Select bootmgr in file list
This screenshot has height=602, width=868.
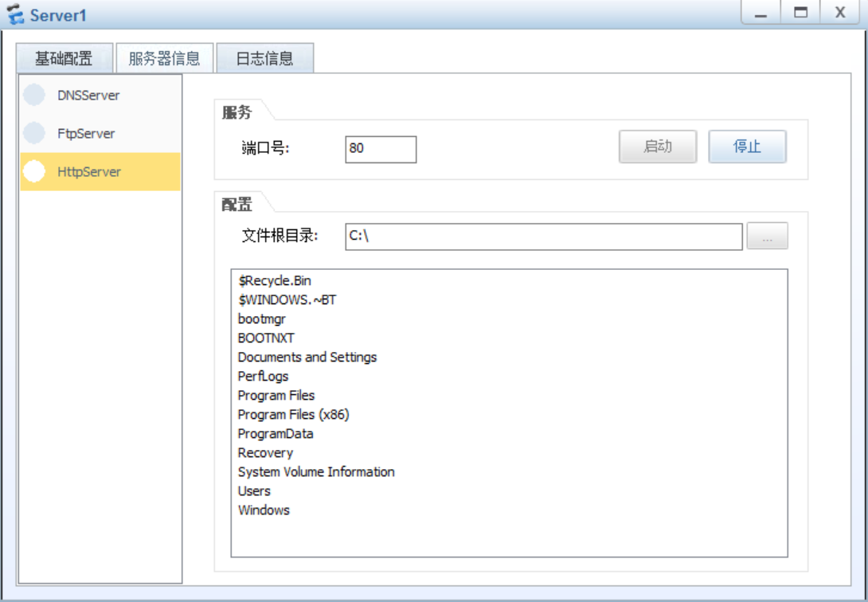click(262, 319)
